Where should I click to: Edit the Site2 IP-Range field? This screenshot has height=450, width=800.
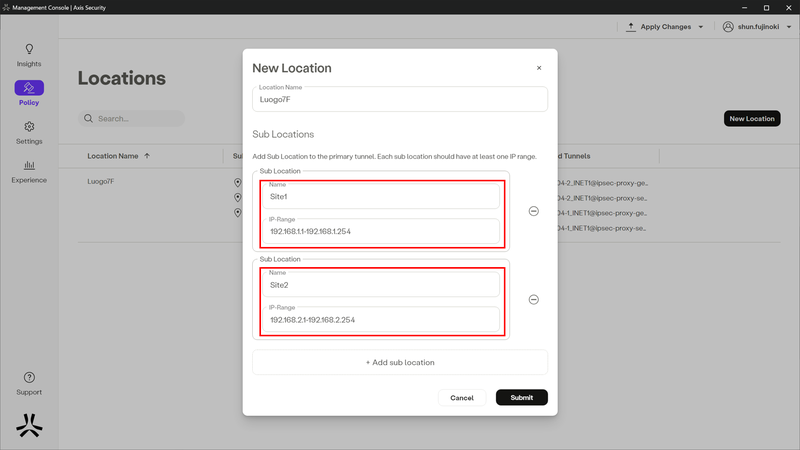[x=381, y=319]
